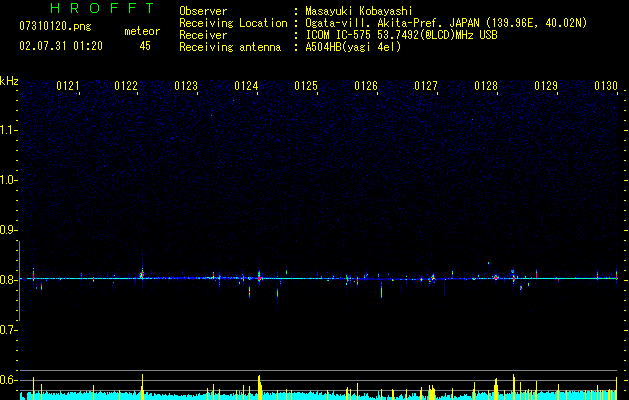Click the meteor count value 45
629x400 pixels.
click(145, 46)
